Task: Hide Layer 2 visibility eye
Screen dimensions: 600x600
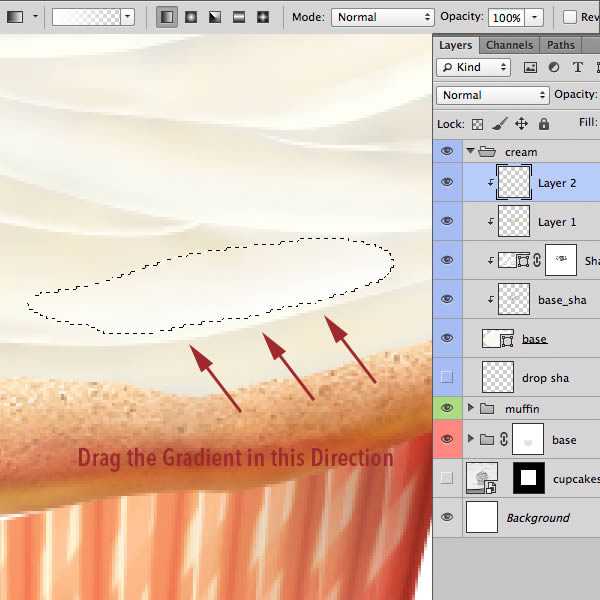Action: click(x=447, y=182)
